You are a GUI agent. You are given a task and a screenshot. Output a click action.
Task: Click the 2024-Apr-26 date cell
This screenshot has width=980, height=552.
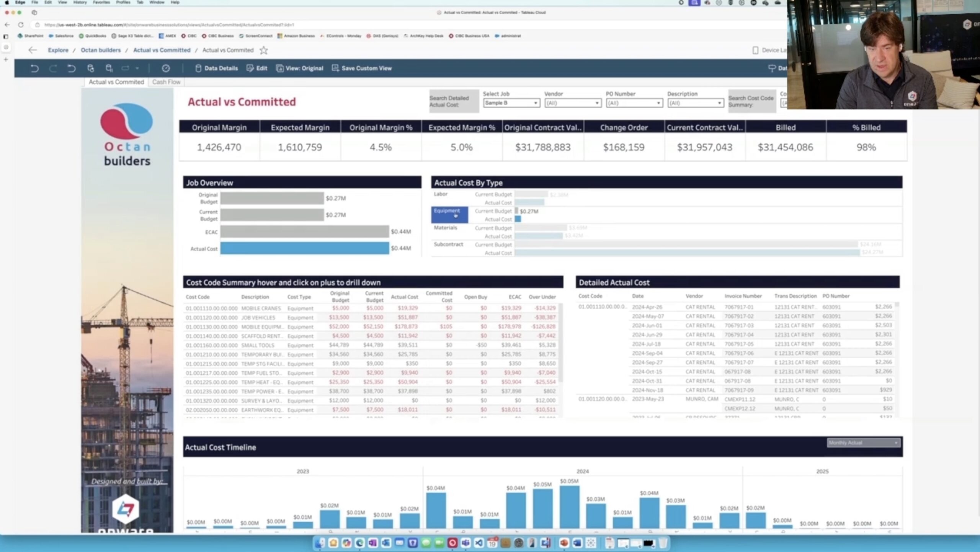[x=647, y=307]
